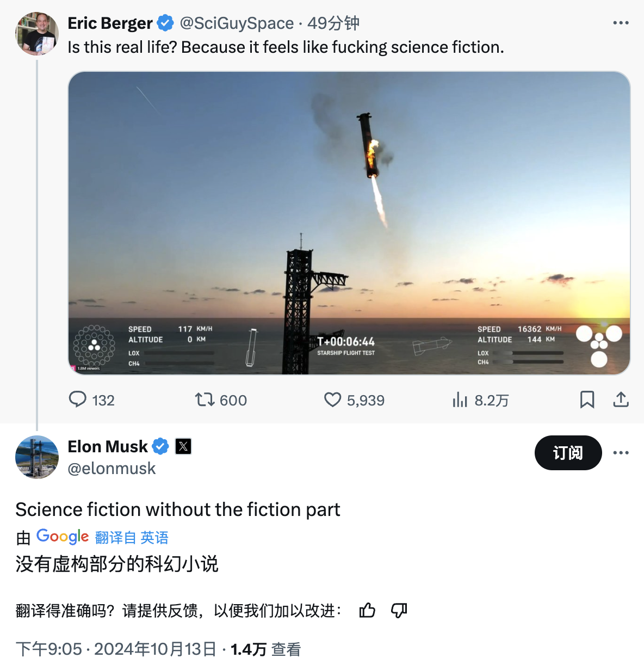Click the X affiliation badge beside Elon Musk
The height and width of the screenshot is (664, 644).
[183, 447]
